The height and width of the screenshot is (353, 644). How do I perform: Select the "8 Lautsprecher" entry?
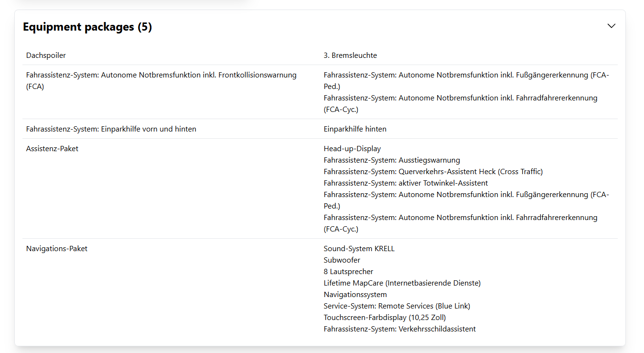tap(348, 272)
